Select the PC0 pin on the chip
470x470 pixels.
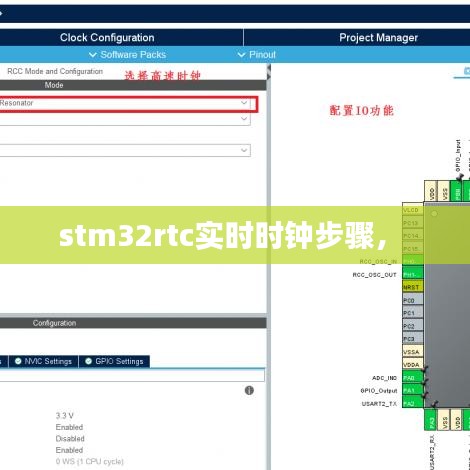pos(413,300)
